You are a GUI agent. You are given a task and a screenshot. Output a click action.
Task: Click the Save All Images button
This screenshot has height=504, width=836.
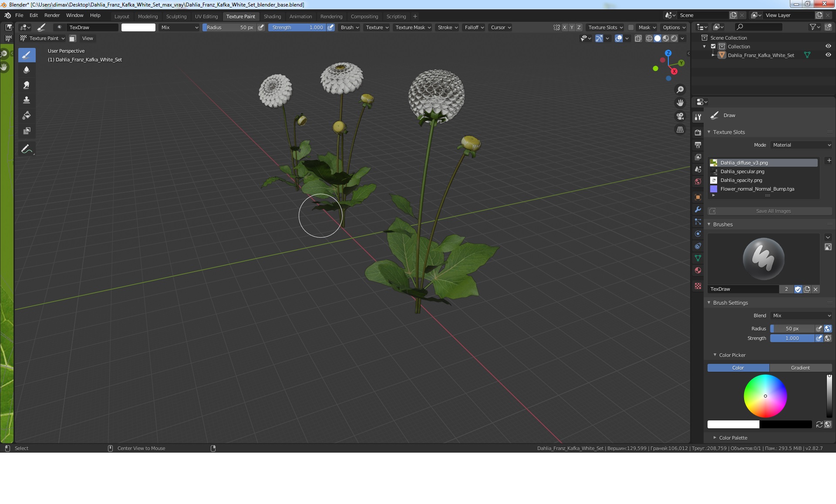point(773,211)
